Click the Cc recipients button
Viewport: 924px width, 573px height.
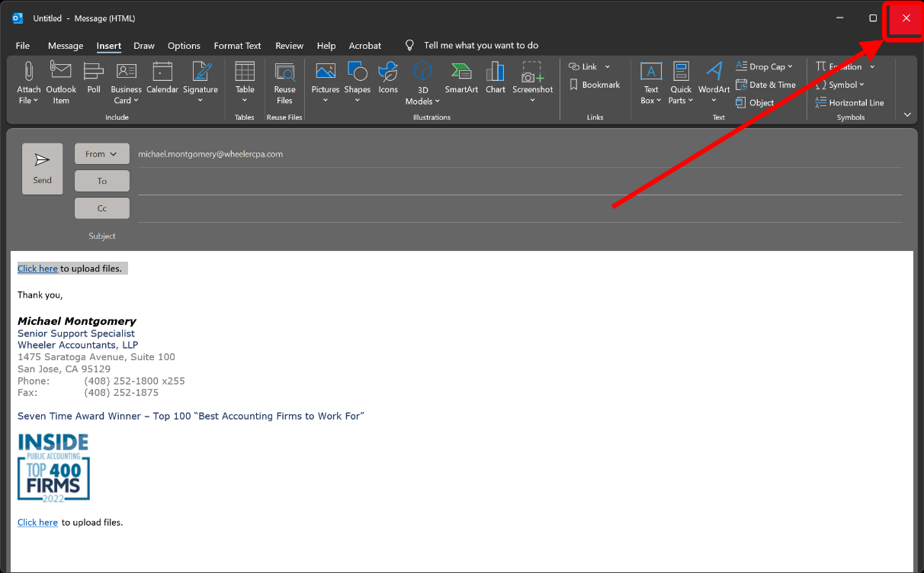point(101,208)
